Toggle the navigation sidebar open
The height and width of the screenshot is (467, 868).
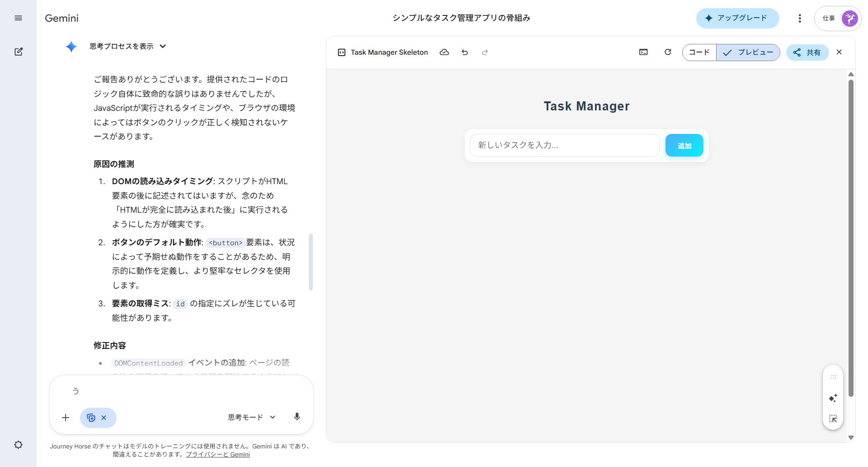(19, 18)
